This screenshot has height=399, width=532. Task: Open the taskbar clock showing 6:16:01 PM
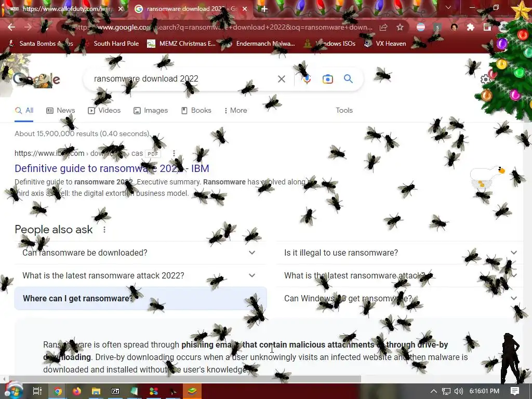point(484,391)
